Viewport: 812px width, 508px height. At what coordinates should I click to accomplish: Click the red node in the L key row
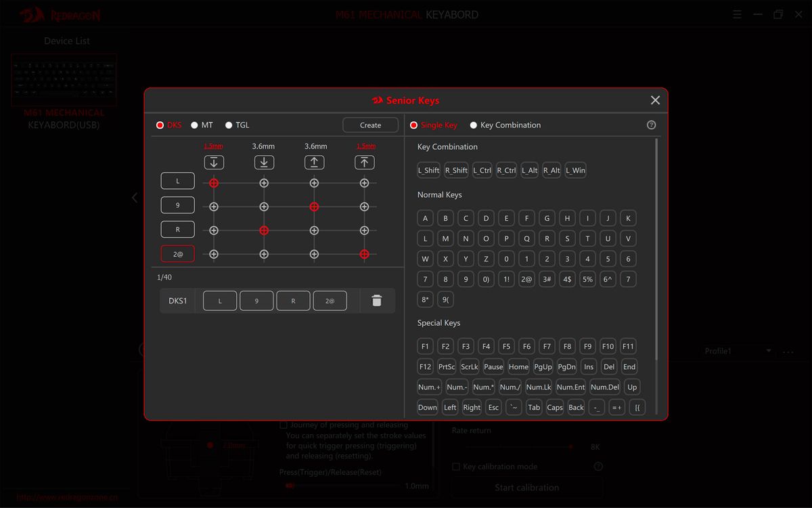pos(214,183)
